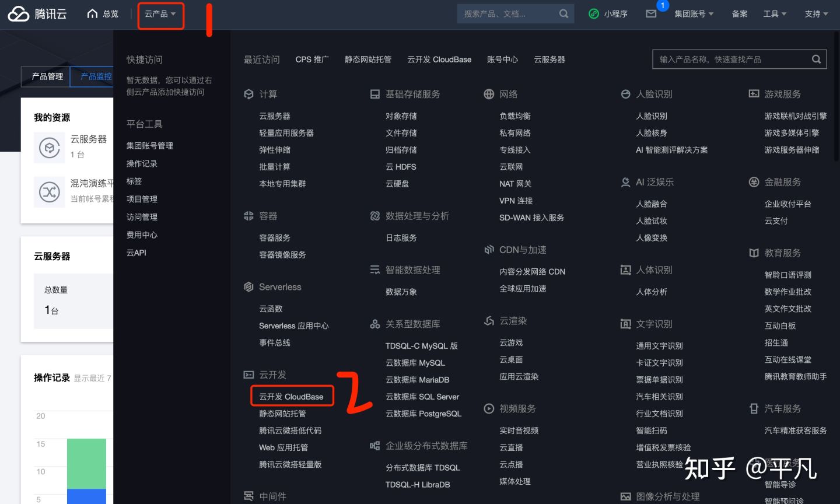
Task: Click the 教育服务 book icon
Action: coord(754,253)
